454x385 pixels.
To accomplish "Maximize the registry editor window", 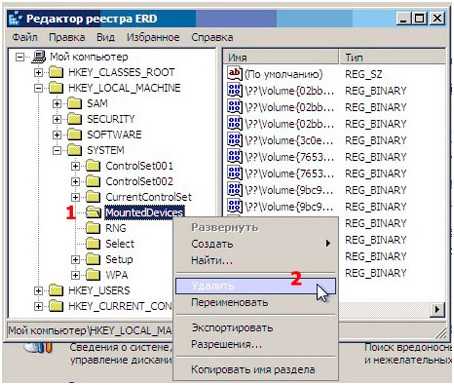I will pos(419,18).
